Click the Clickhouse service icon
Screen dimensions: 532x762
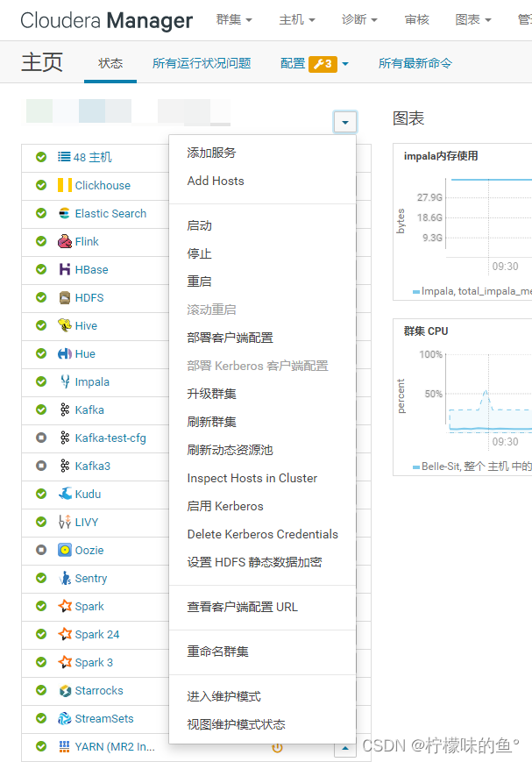click(65, 185)
